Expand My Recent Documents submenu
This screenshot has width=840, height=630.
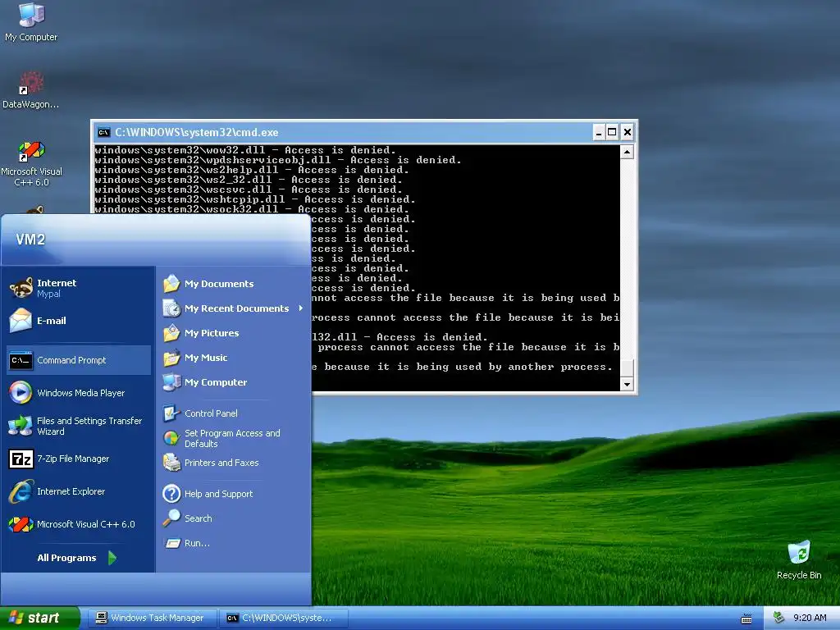coord(233,308)
